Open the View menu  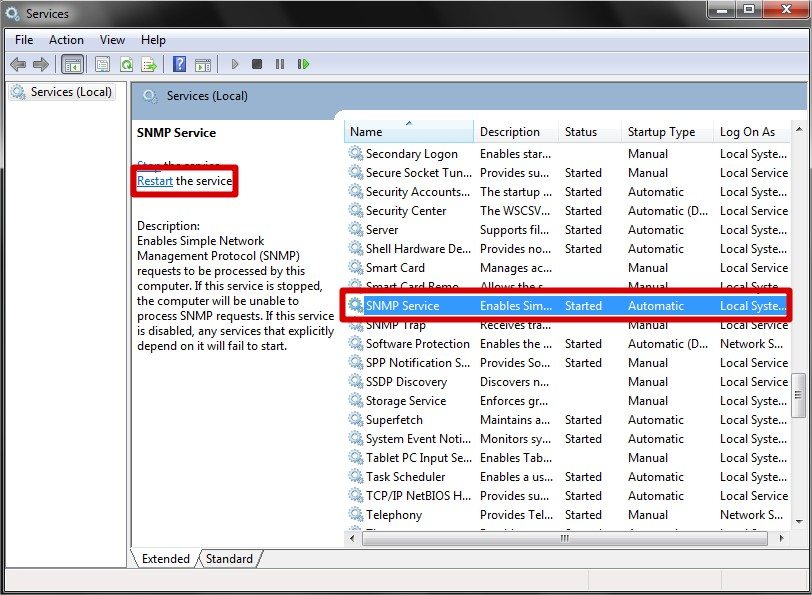(x=112, y=40)
